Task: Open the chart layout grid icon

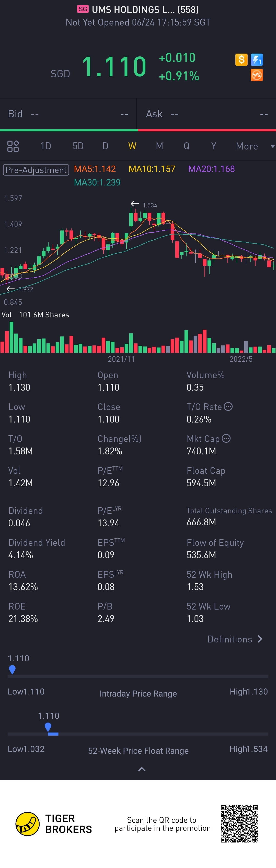Action: pos(13,146)
